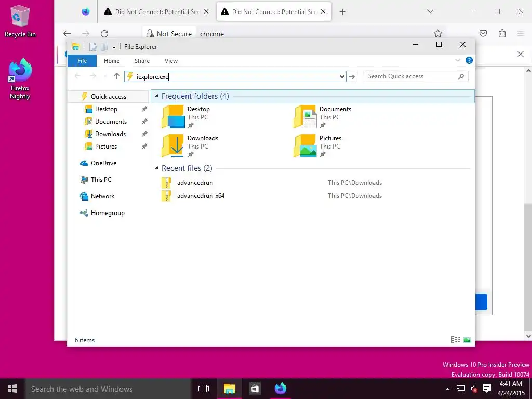Open Task View on the taskbar

click(x=204, y=389)
